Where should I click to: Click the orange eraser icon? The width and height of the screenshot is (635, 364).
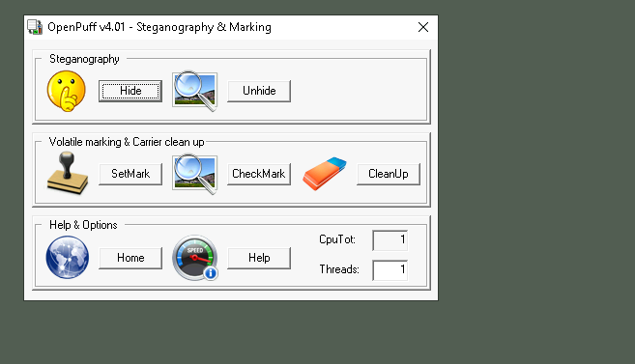325,174
